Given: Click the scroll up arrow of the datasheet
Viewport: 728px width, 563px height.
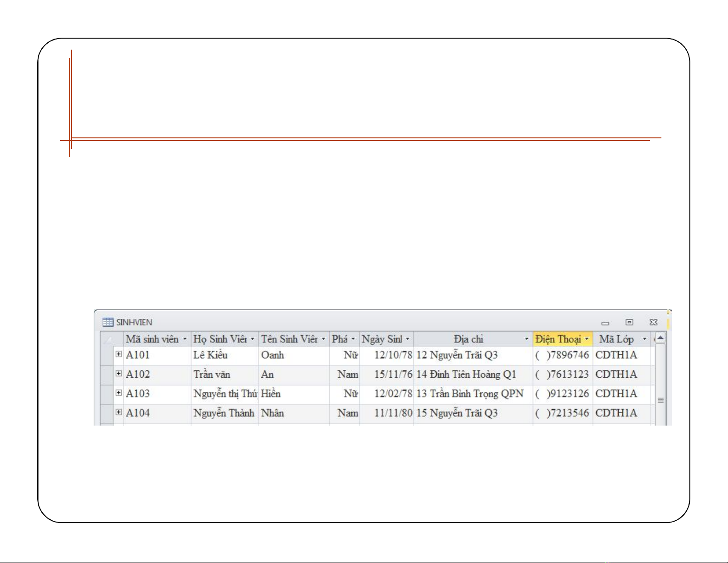Looking at the screenshot, I should pyautogui.click(x=660, y=339).
